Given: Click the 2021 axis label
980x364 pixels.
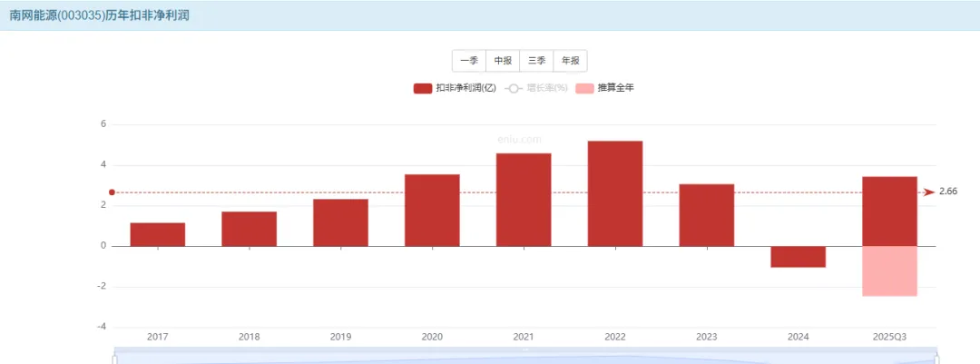Looking at the screenshot, I should 524,337.
